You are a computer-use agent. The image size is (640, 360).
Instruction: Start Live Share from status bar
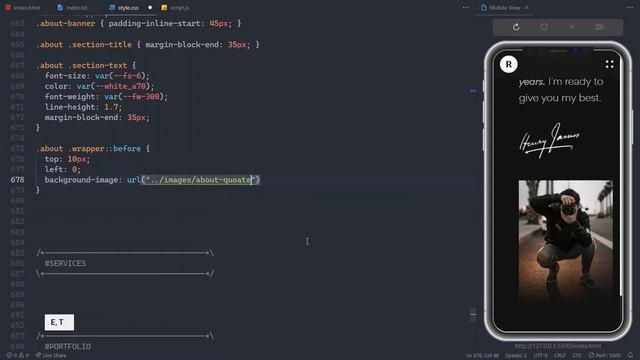tap(51, 356)
